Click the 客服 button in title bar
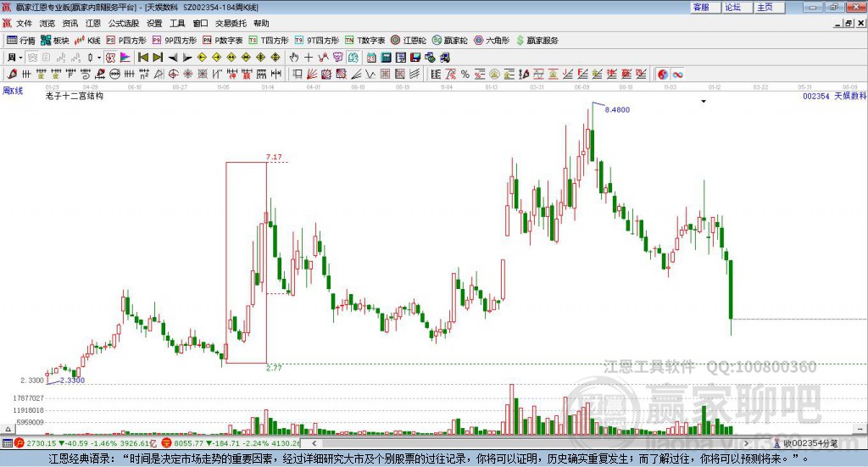This screenshot has height=467, width=868. pyautogui.click(x=705, y=7)
